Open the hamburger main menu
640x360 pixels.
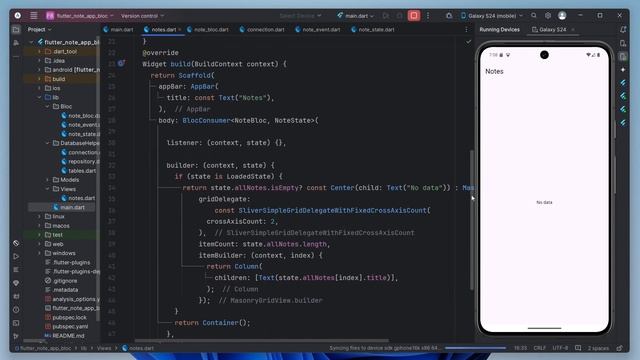pyautogui.click(x=34, y=16)
